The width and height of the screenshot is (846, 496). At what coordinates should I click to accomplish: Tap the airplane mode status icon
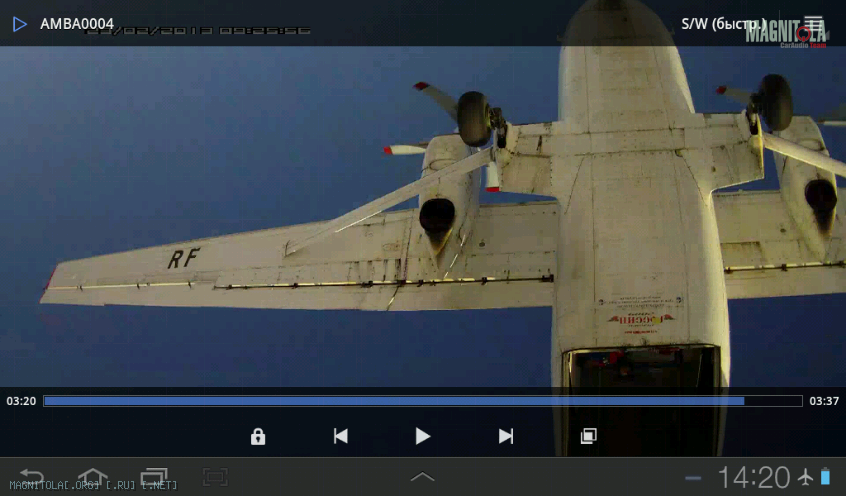point(806,477)
